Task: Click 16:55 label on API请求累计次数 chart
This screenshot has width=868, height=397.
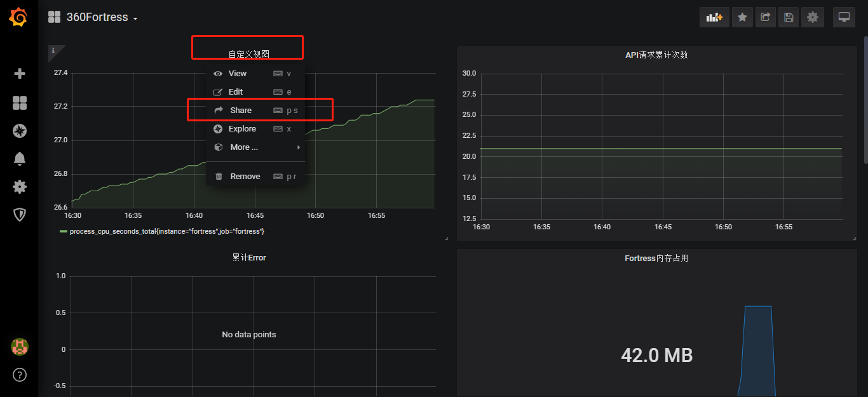Action: coord(783,227)
